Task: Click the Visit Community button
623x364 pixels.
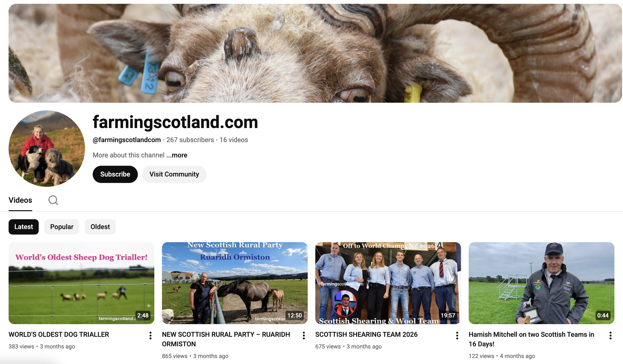Action: click(174, 174)
